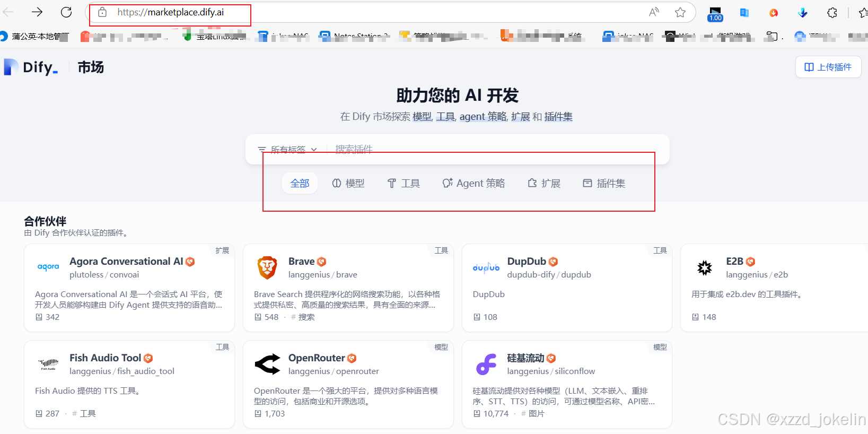The width and height of the screenshot is (868, 434).
Task: Click the 10,774 install count
Action: pyautogui.click(x=491, y=414)
